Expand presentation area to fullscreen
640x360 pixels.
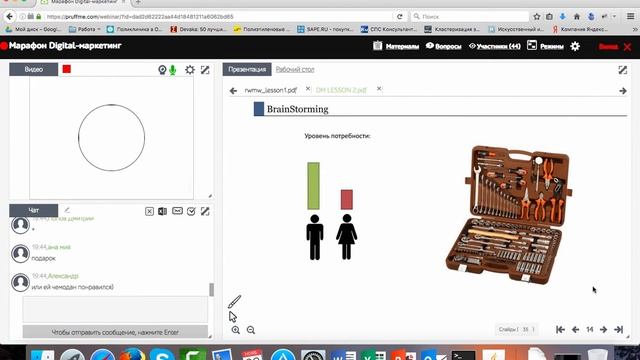tap(622, 70)
